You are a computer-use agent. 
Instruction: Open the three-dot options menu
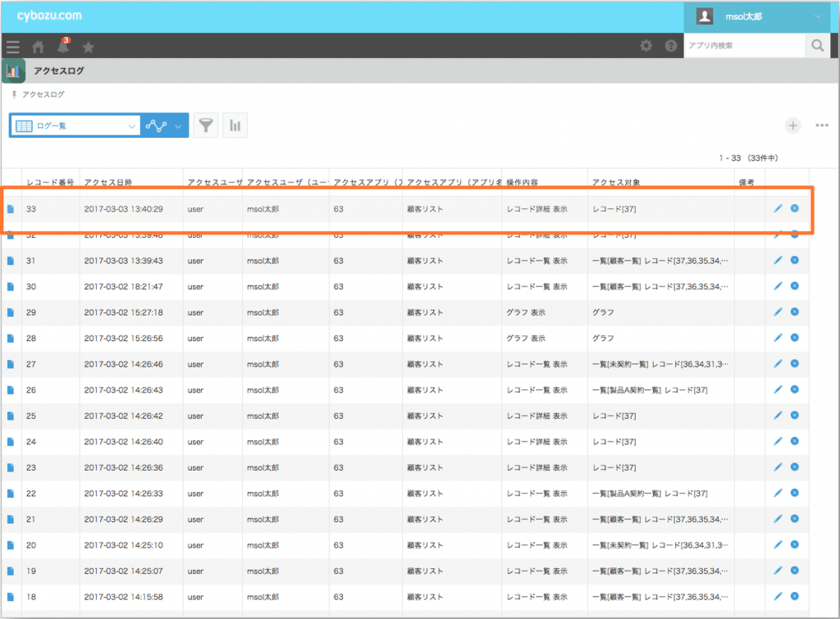click(822, 125)
